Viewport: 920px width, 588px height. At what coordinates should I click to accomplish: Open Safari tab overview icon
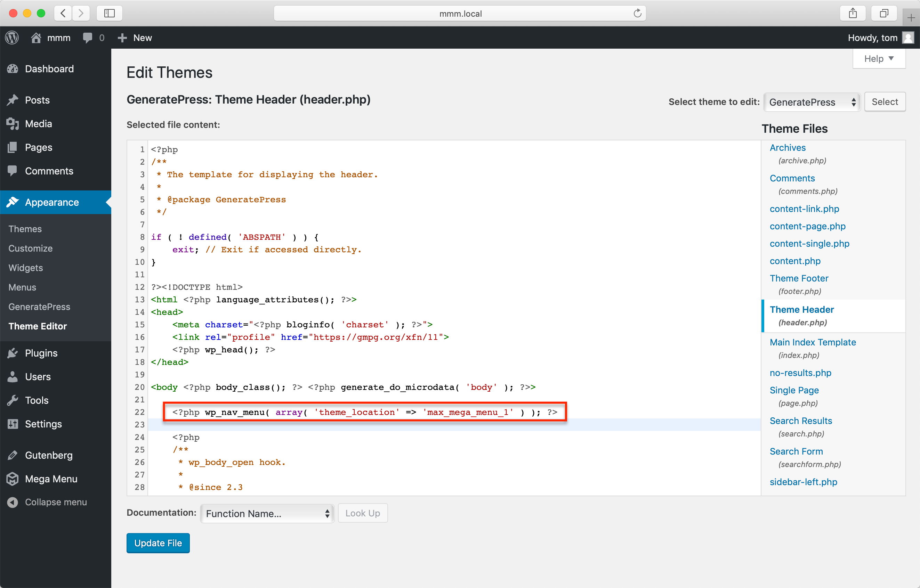884,13
